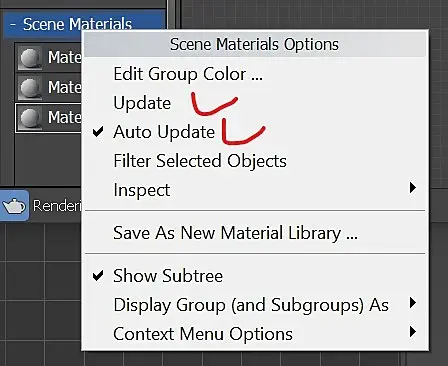Toggle the Show Subtree option
Image resolution: width=448 pixels, height=366 pixels.
pos(168,276)
